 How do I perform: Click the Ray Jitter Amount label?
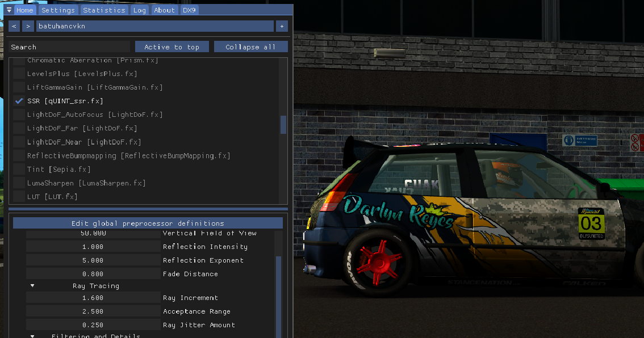[x=199, y=325]
